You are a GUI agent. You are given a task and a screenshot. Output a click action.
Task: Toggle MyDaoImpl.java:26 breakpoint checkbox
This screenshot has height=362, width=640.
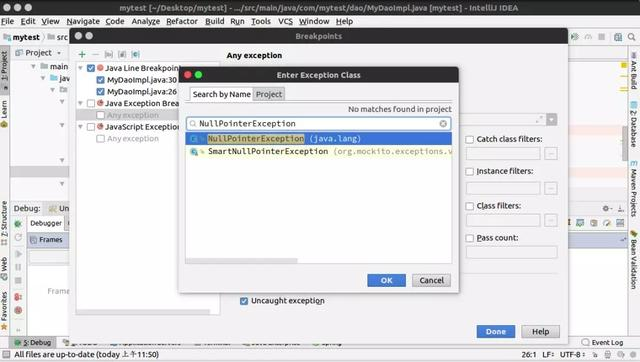[x=100, y=92]
